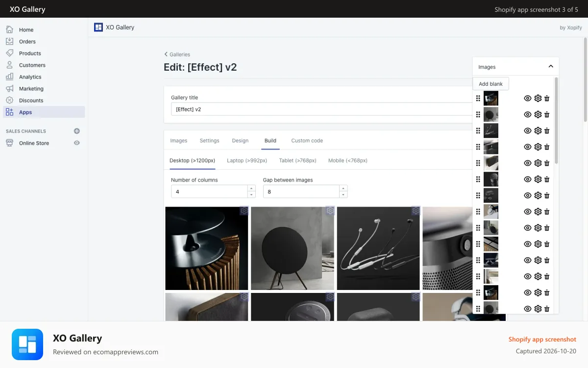
Task: Select turntable thumbnail in first Images row
Action: [x=491, y=98]
